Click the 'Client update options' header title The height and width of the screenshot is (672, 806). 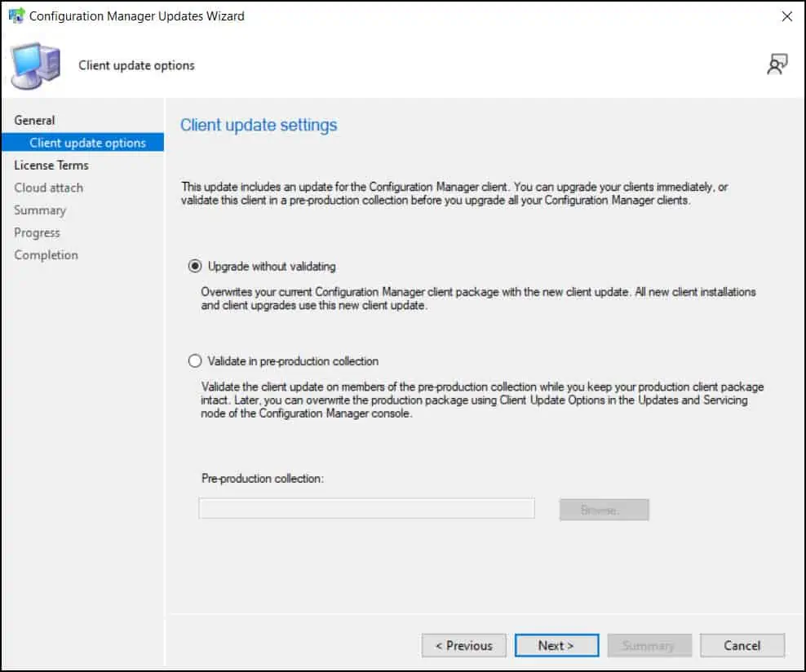[137, 65]
